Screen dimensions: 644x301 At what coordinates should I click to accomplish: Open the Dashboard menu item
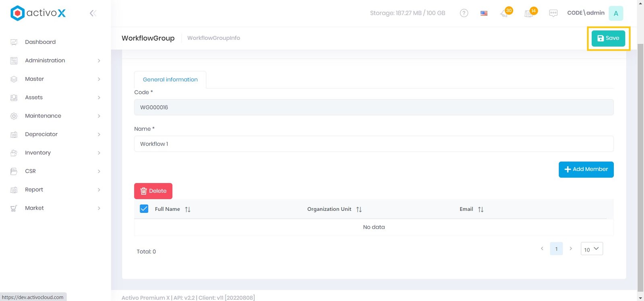pyautogui.click(x=40, y=42)
